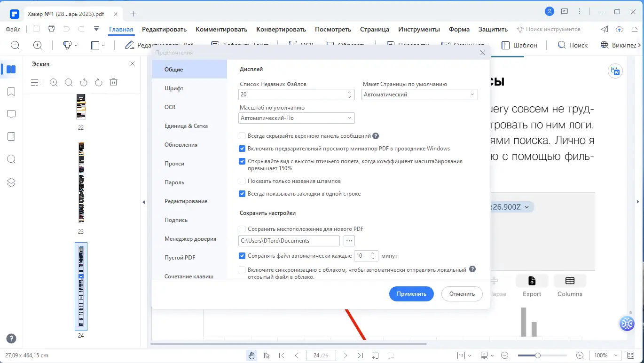Uncheck the PDF thumbnail preview in Windows Explorer option

(x=242, y=149)
